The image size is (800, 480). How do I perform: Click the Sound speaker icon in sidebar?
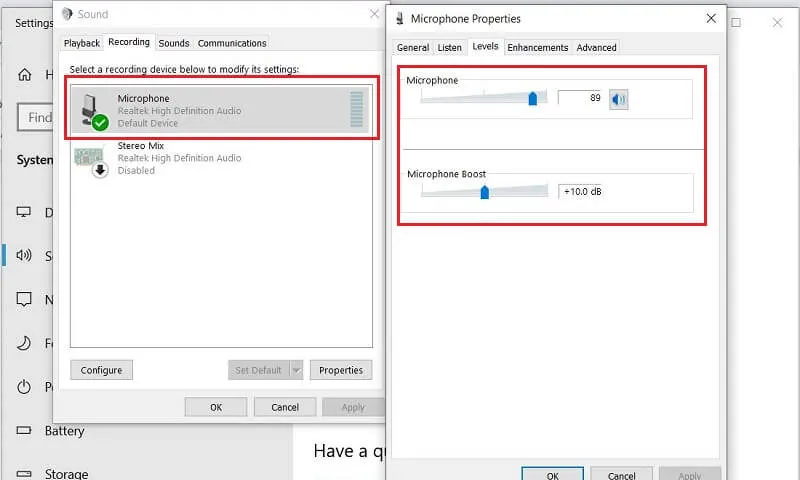tap(24, 256)
